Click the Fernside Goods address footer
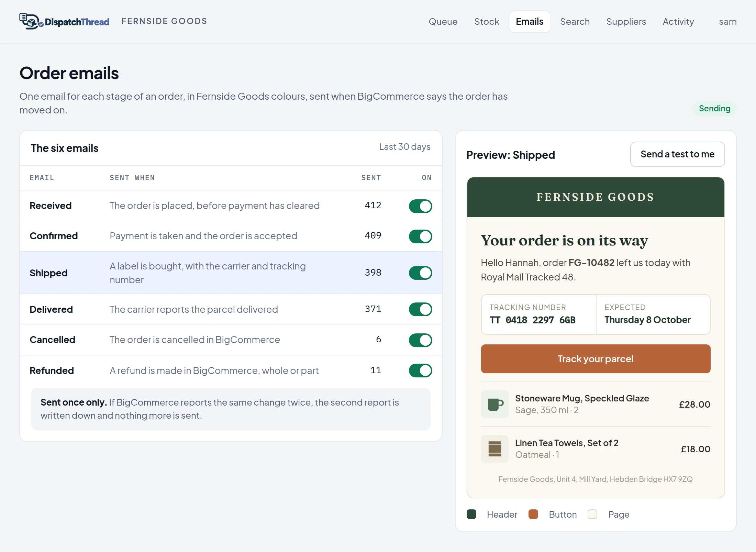The height and width of the screenshot is (552, 756). [x=596, y=479]
